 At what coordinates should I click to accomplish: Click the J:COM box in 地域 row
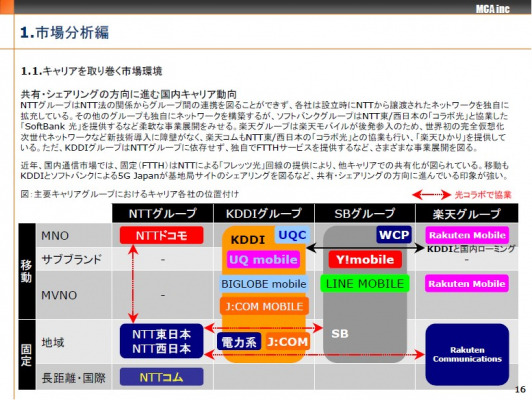[288, 342]
